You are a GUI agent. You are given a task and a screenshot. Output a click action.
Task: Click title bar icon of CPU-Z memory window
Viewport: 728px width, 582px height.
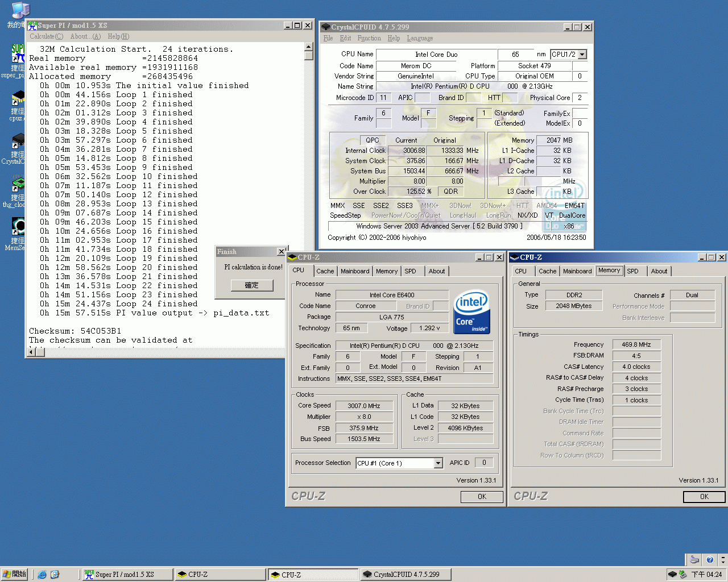point(515,257)
